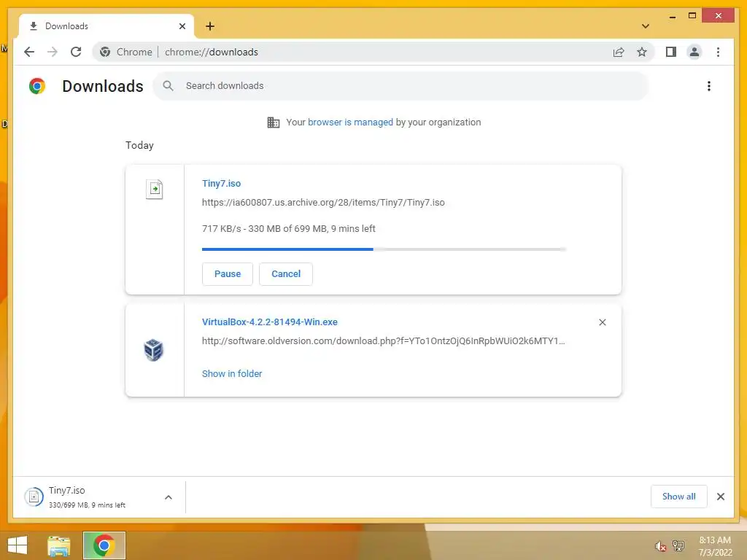Click the Chrome site info icon in address bar

tap(105, 52)
